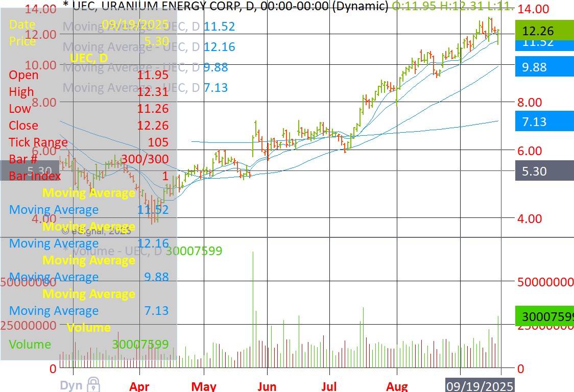Click the Jun label on time axis

[267, 386]
